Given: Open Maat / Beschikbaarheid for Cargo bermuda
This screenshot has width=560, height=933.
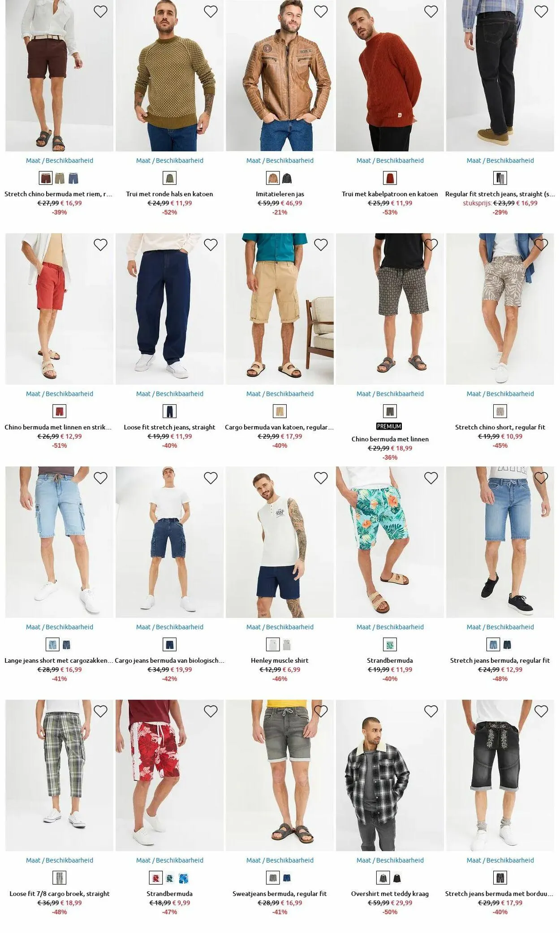Looking at the screenshot, I should [x=280, y=394].
